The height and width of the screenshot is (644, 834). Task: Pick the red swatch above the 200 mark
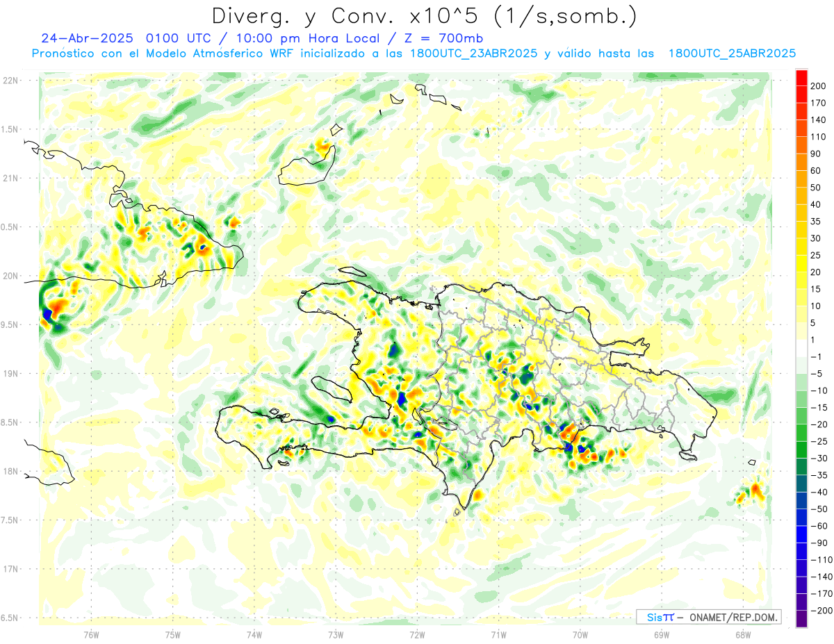point(802,78)
